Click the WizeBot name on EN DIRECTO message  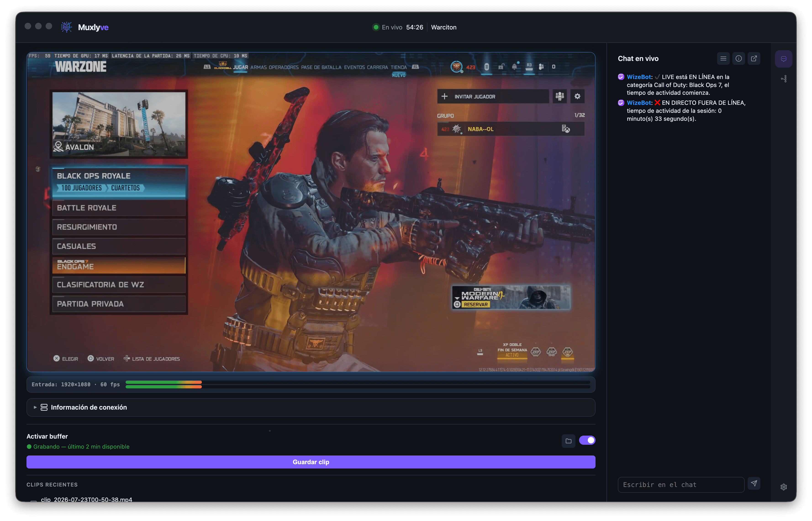coord(638,103)
